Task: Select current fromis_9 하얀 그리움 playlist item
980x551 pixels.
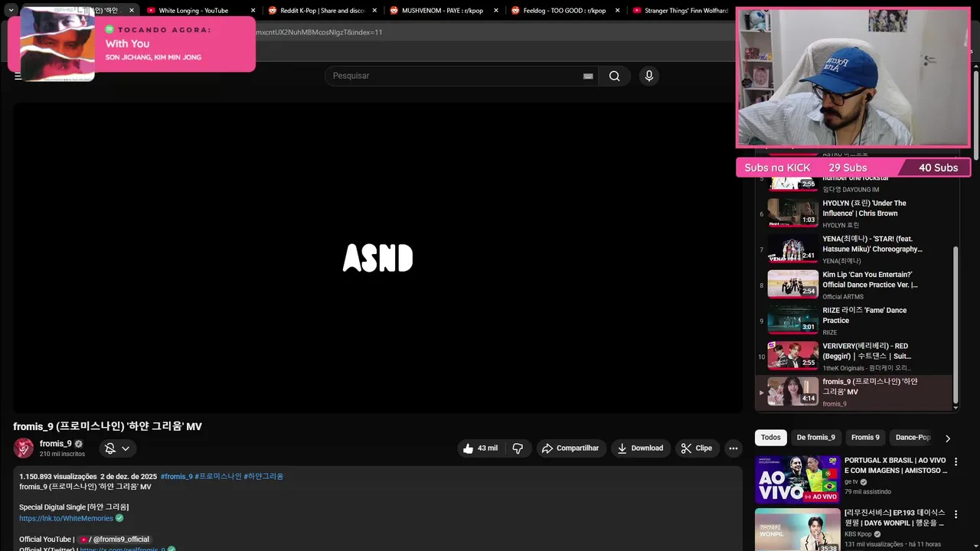Action: click(x=854, y=392)
